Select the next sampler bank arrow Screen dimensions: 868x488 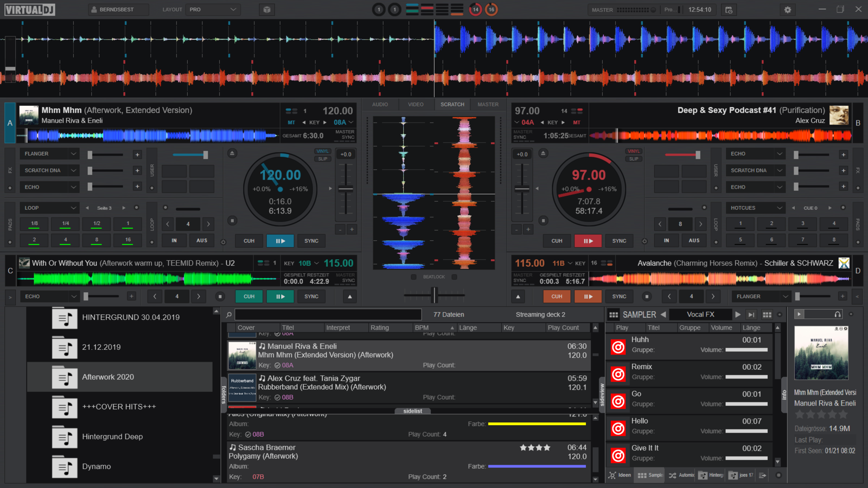[738, 314]
